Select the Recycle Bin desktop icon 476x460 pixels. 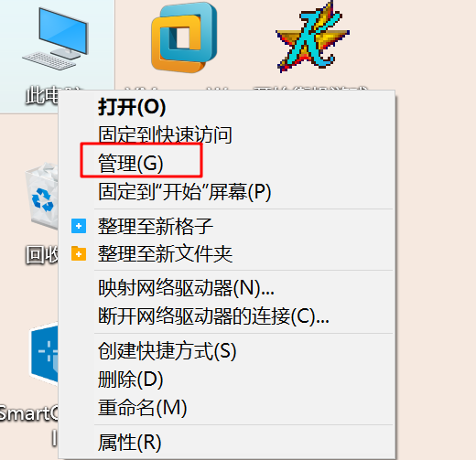pos(41,197)
